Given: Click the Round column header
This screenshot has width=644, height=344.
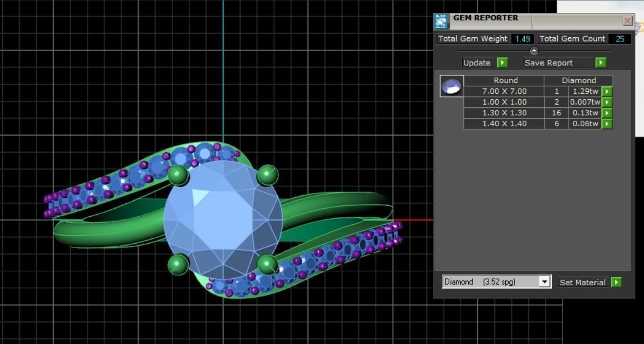Looking at the screenshot, I should pyautogui.click(x=504, y=80).
